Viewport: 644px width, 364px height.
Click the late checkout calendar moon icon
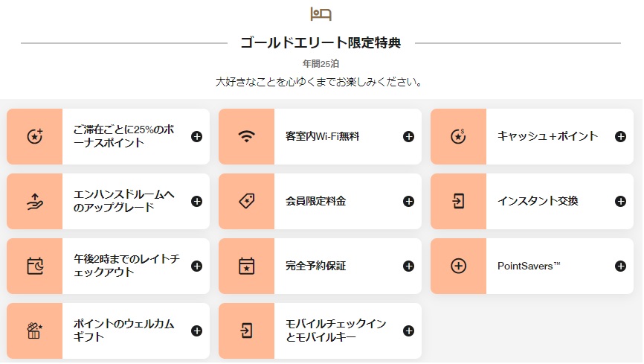pos(34,266)
